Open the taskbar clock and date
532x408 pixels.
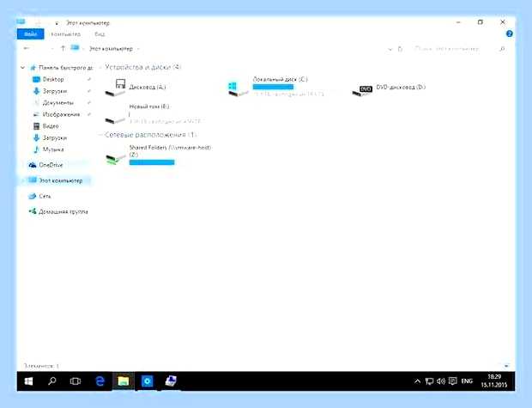click(494, 381)
